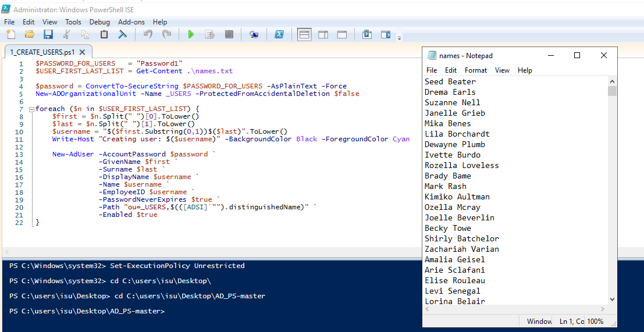Viewport: 644px width, 332px height.
Task: Open ISE View menu
Action: click(49, 22)
